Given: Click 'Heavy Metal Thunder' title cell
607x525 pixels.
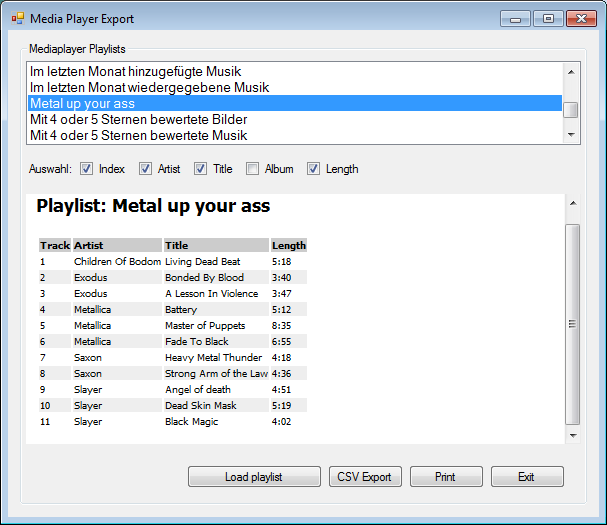Looking at the screenshot, I should [x=216, y=358].
